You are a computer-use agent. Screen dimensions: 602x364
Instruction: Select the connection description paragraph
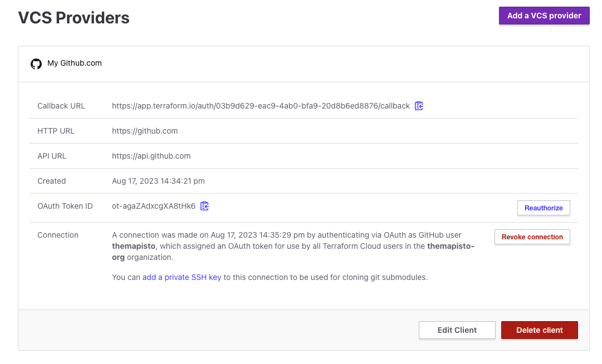click(x=293, y=246)
